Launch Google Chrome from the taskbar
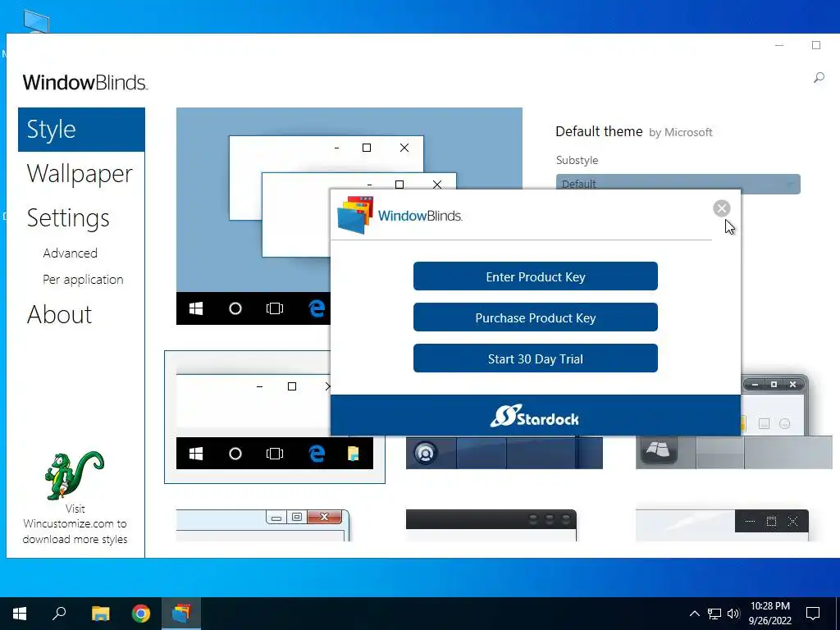840x630 pixels. pos(141,614)
